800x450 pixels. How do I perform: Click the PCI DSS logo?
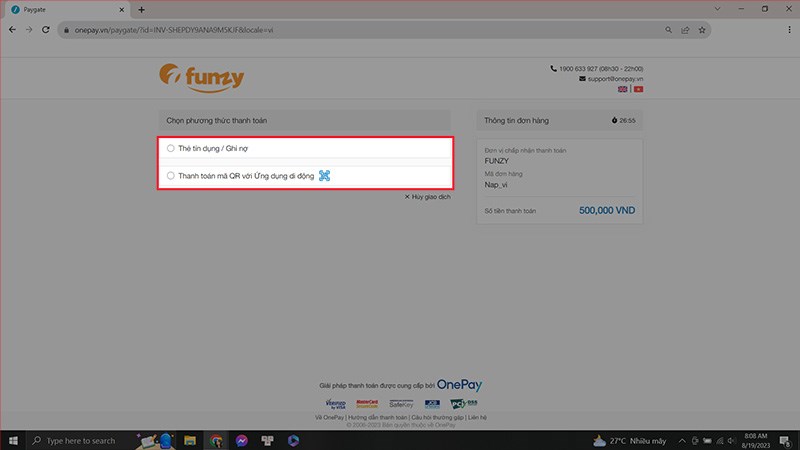pyautogui.click(x=463, y=404)
